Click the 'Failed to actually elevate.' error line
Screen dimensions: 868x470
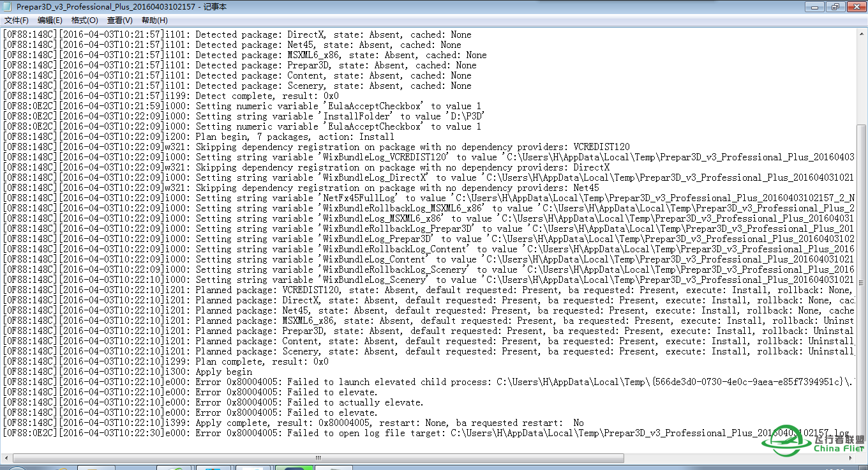point(213,402)
